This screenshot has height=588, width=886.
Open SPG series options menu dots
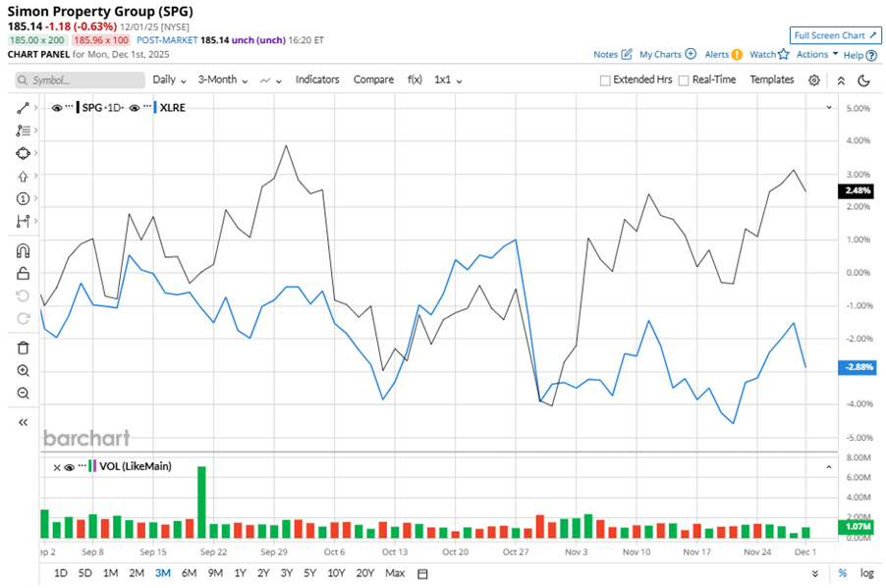[x=69, y=106]
